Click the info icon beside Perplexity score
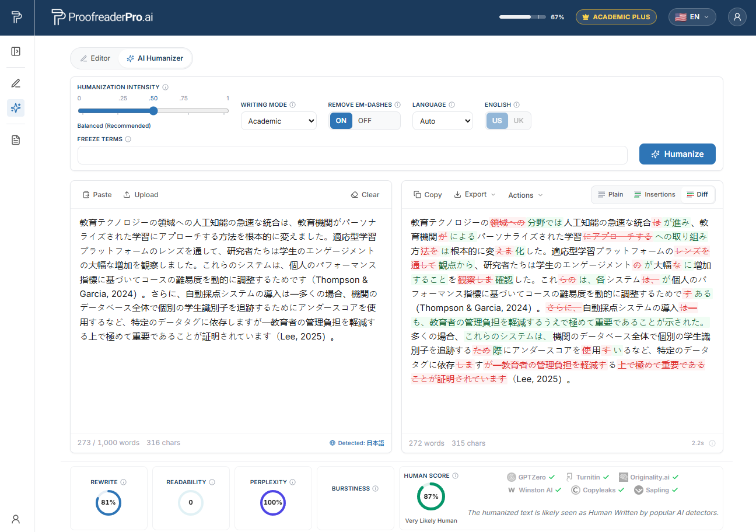 click(x=292, y=482)
